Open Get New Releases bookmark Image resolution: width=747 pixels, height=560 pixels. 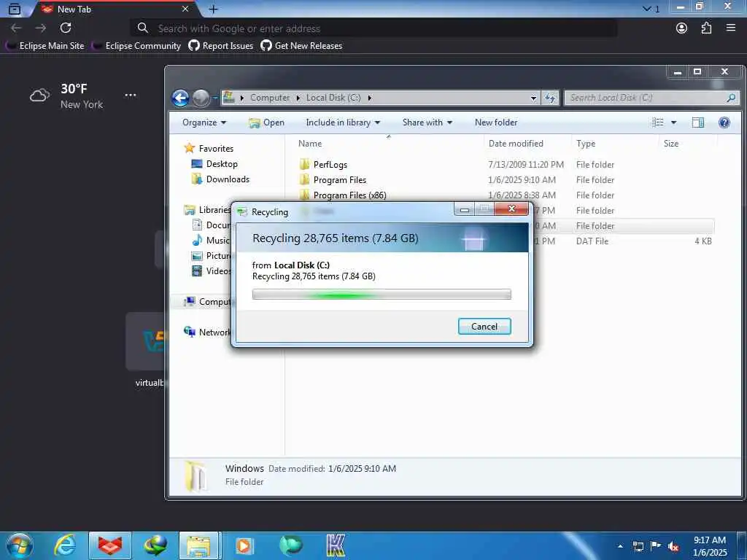click(x=301, y=46)
